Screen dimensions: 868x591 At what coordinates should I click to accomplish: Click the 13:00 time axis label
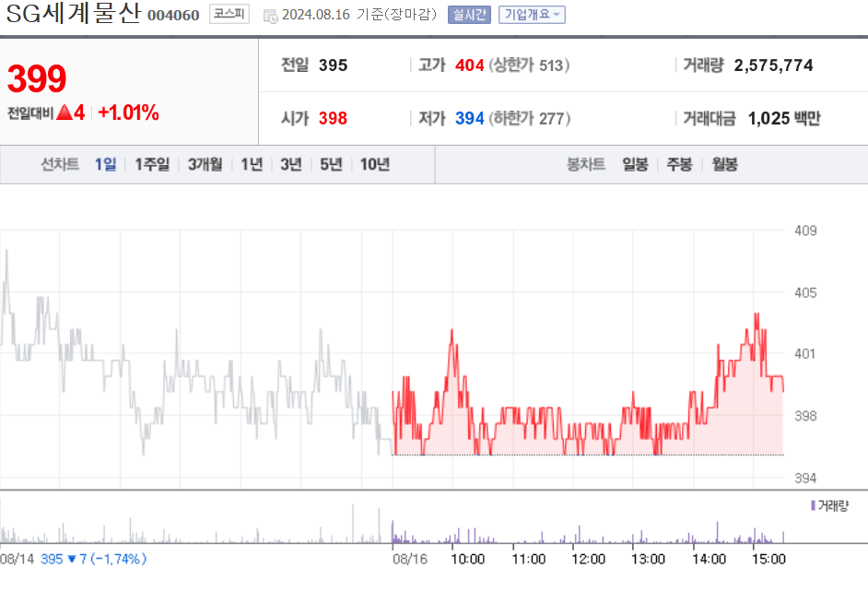point(648,559)
